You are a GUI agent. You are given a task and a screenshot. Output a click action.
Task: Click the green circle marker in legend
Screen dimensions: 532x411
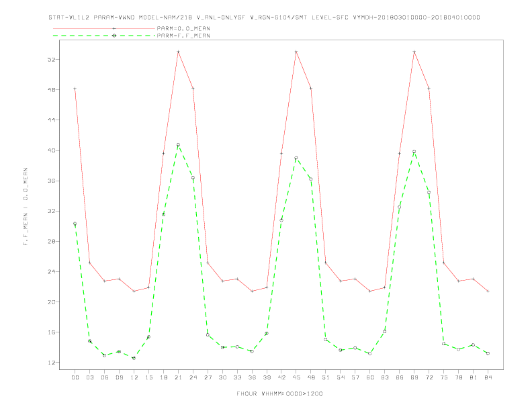[114, 36]
